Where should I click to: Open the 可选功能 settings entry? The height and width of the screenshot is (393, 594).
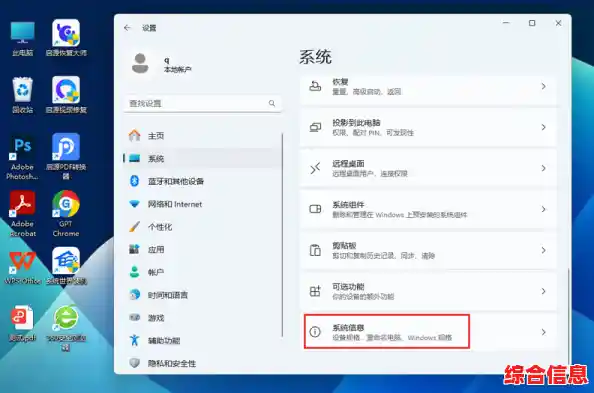click(428, 291)
